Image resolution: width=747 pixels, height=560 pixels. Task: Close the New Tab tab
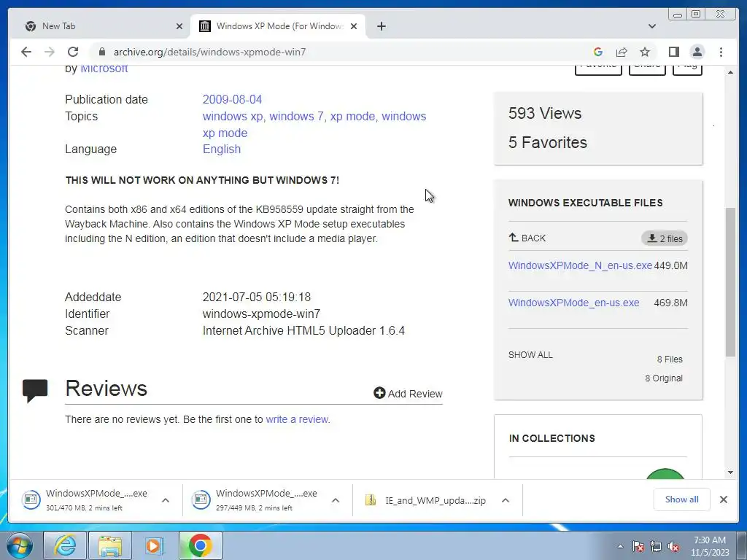pyautogui.click(x=179, y=26)
